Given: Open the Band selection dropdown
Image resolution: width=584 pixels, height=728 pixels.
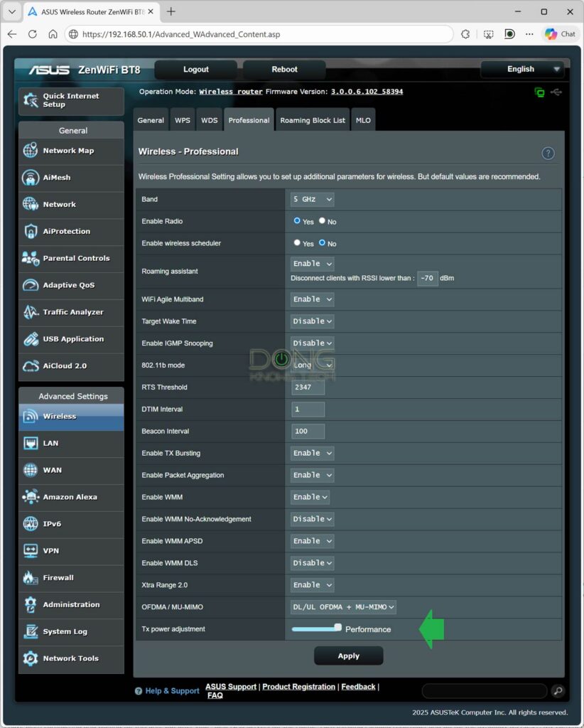Looking at the screenshot, I should [x=311, y=199].
